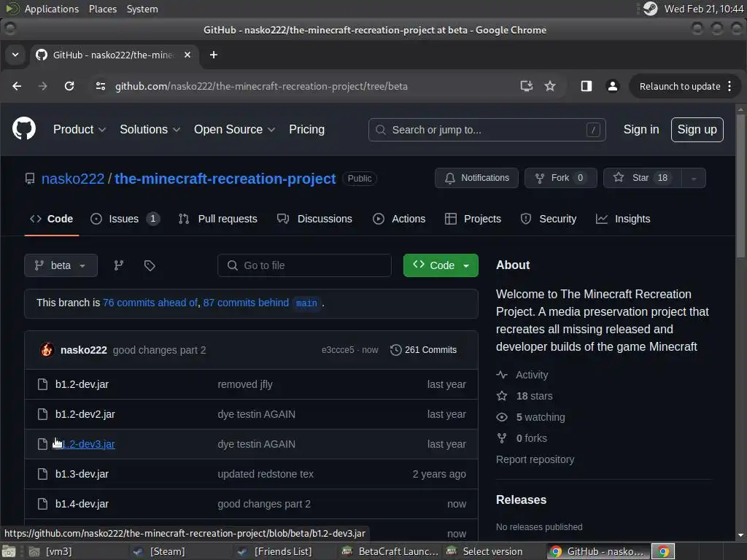
Task: Click the Chrome icon at the taskbar's right end
Action: [663, 551]
